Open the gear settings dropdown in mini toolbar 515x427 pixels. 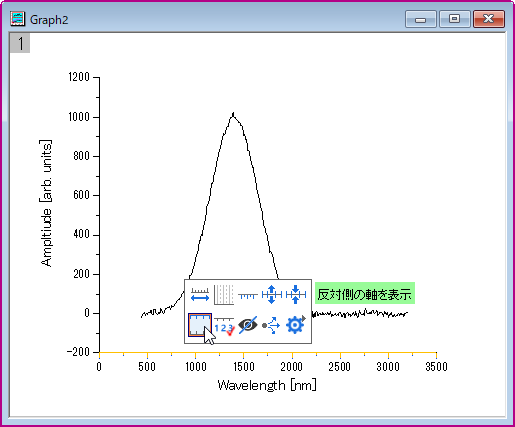pyautogui.click(x=296, y=325)
